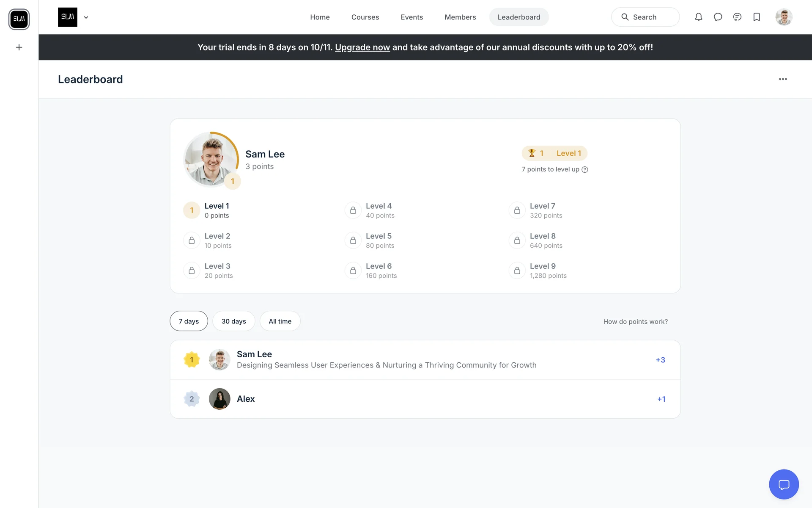Go to the Members tab
This screenshot has height=508, width=812.
click(x=460, y=17)
